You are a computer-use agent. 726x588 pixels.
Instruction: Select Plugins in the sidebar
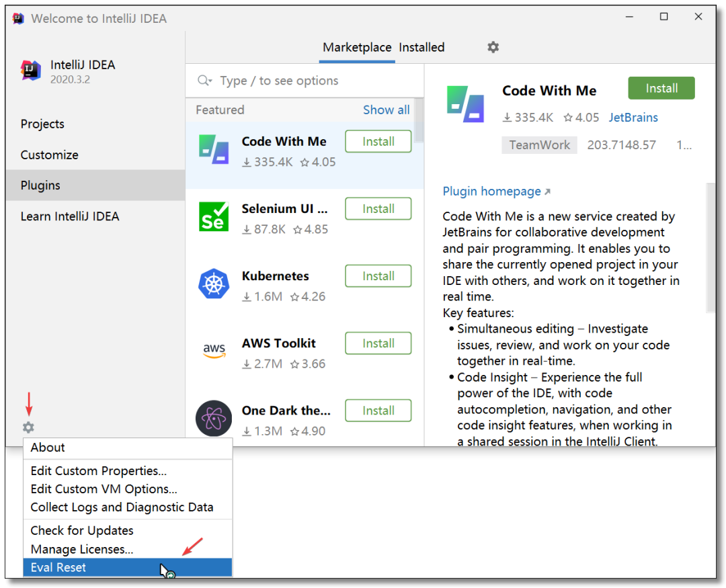[95, 185]
